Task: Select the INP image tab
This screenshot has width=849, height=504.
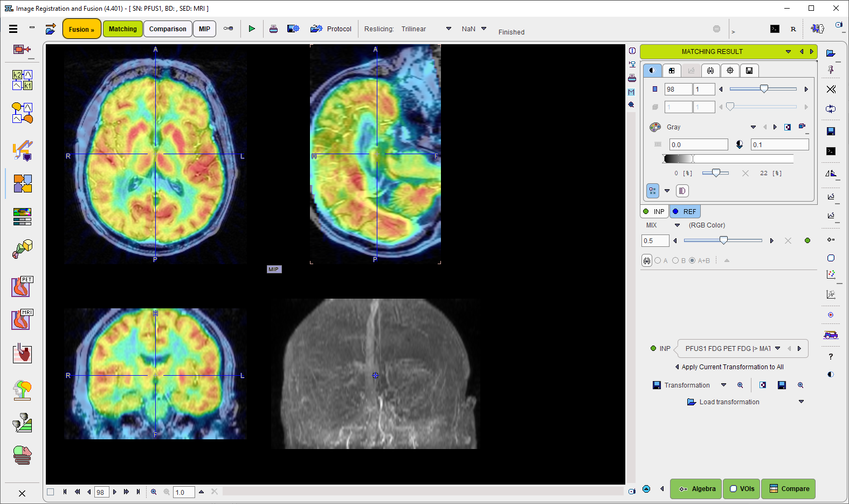Action: 654,211
